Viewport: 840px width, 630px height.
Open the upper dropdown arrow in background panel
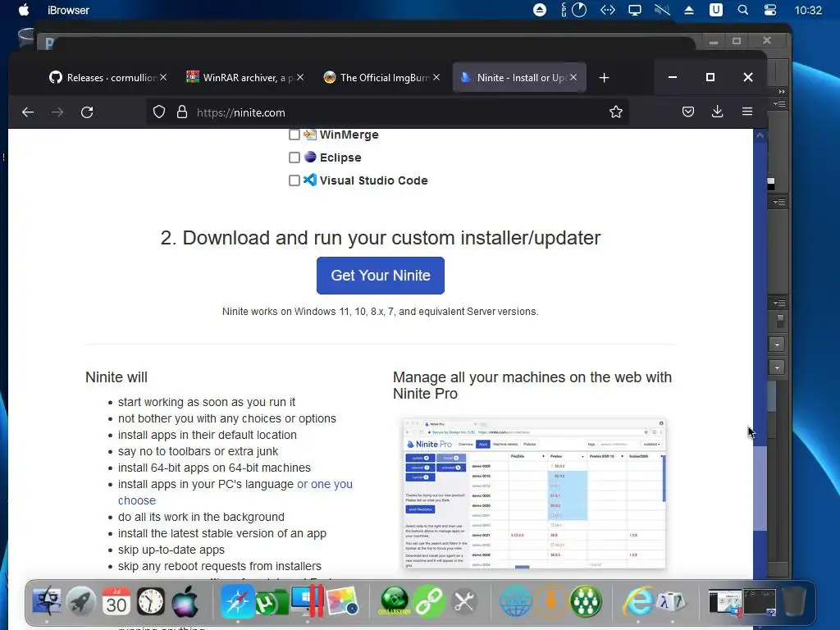(x=778, y=345)
